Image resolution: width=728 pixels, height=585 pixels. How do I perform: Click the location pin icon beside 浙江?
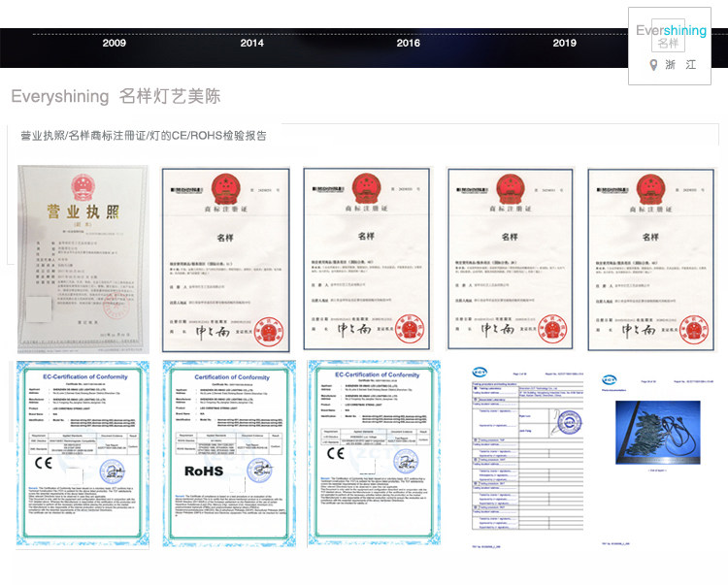point(653,65)
